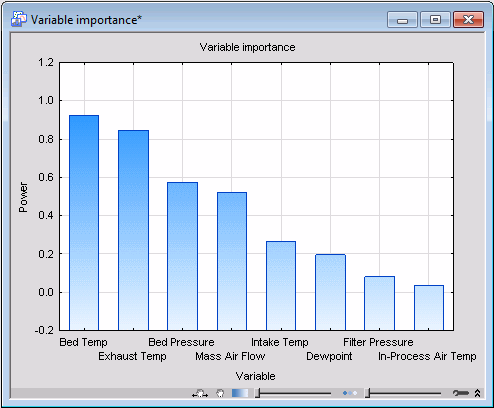The image size is (494, 408).
Task: Click the Mass Air Flow bar
Action: tap(232, 261)
